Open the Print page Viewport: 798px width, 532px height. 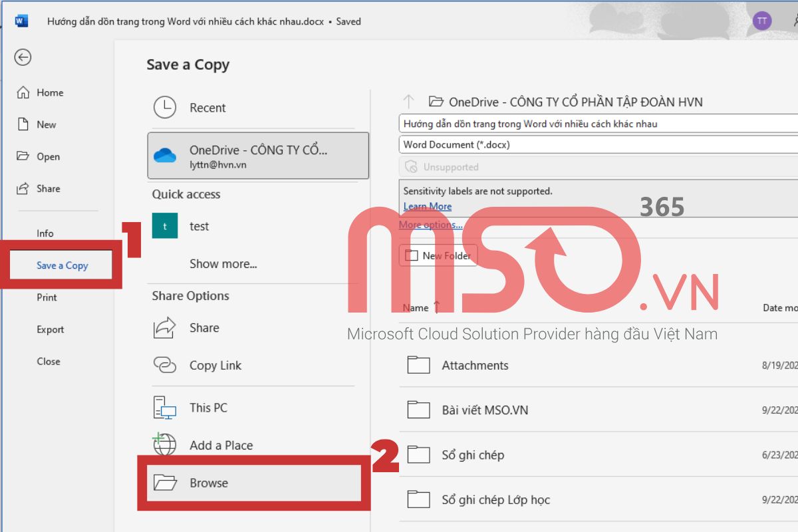click(47, 297)
